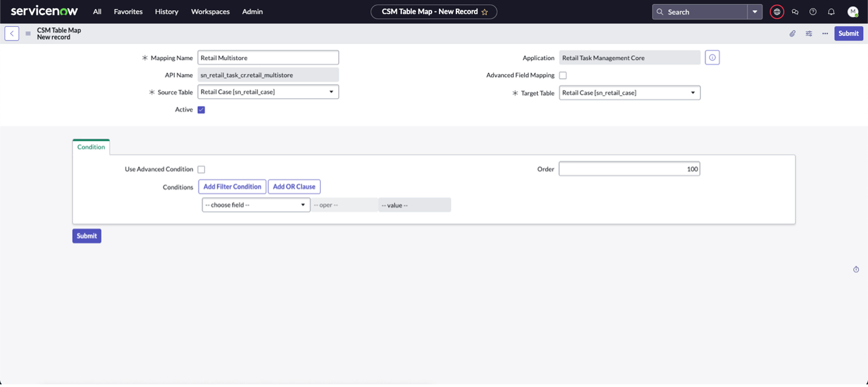Open the History menu
The height and width of the screenshot is (387, 868).
166,12
